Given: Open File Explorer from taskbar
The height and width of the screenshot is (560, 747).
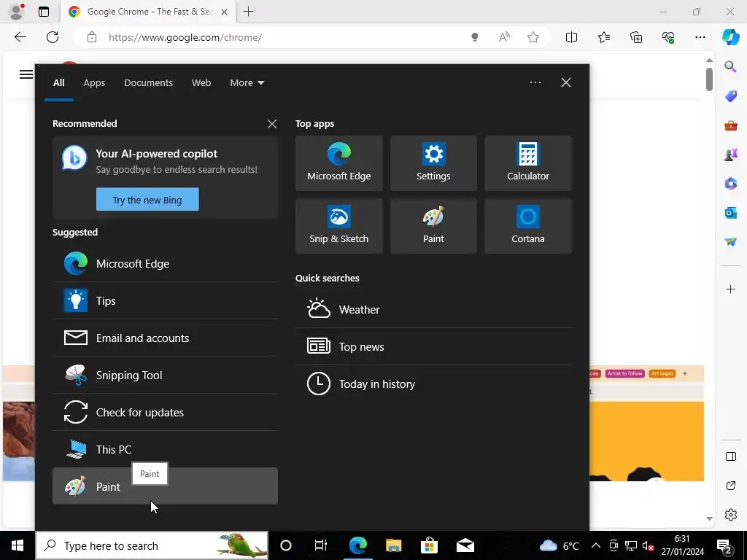Looking at the screenshot, I should tap(393, 545).
